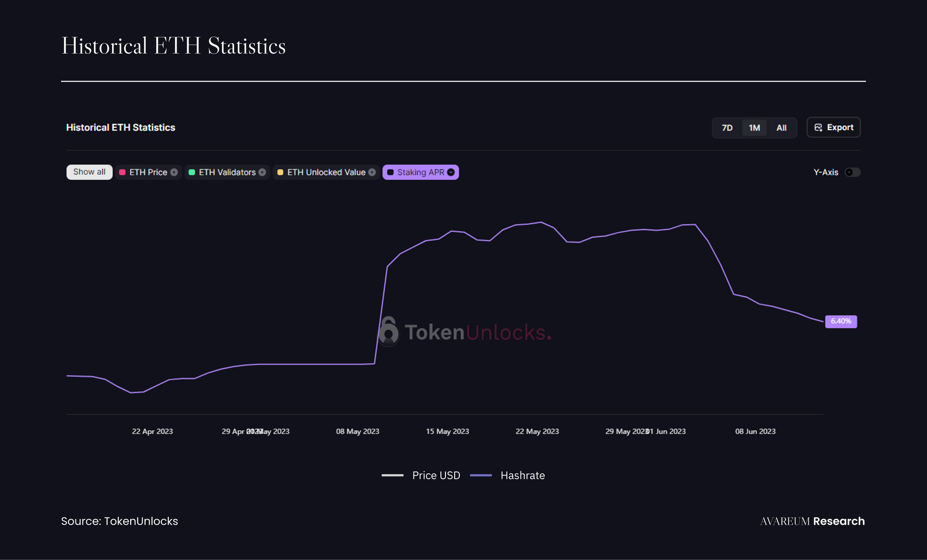
Task: Enable the ETH Validators series chip
Action: click(227, 172)
